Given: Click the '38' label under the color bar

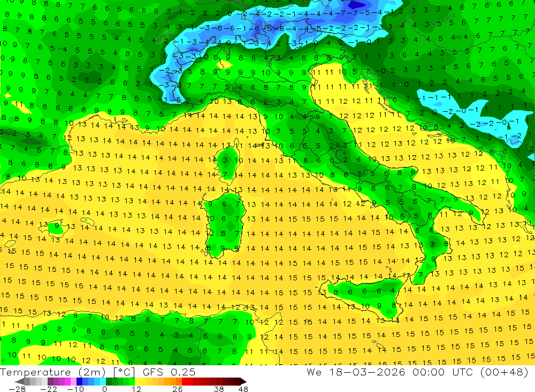Looking at the screenshot, I should (219, 389).
